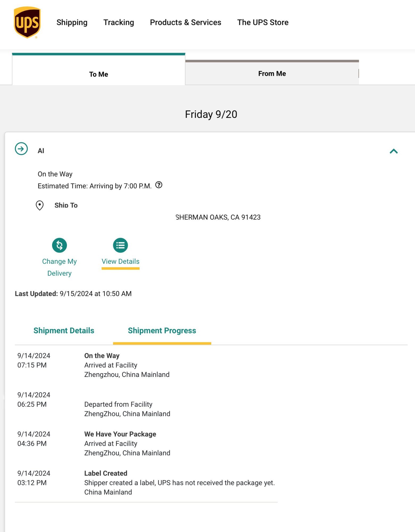Click the Change My Delivery link

(60, 267)
